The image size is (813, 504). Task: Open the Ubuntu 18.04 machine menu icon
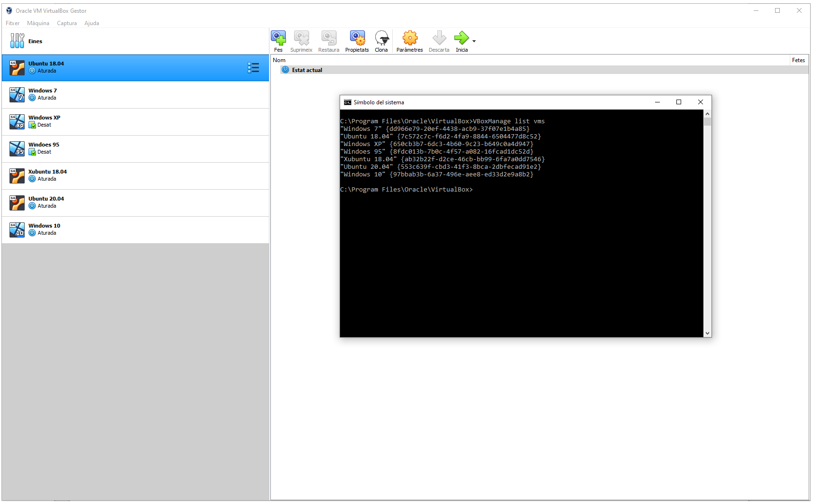pos(253,68)
